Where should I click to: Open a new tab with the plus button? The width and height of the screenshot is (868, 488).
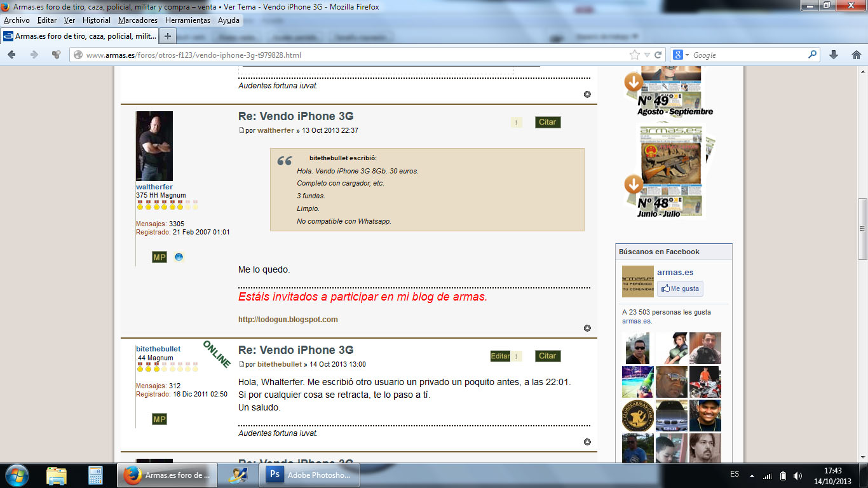coord(167,36)
